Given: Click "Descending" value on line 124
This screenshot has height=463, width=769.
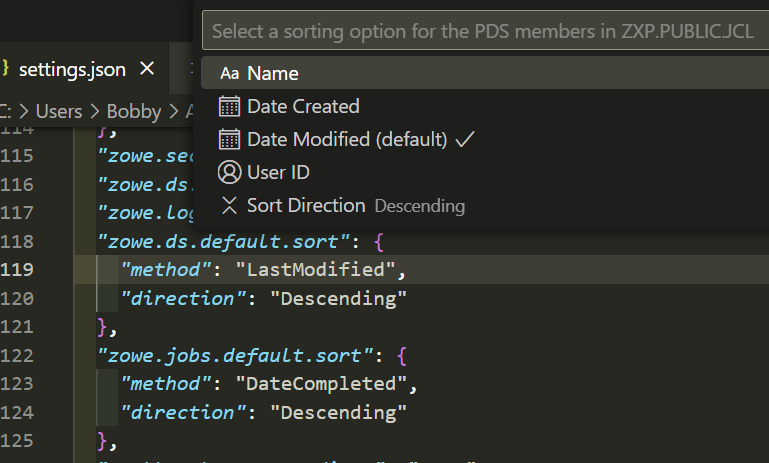Looking at the screenshot, I should click(338, 412).
